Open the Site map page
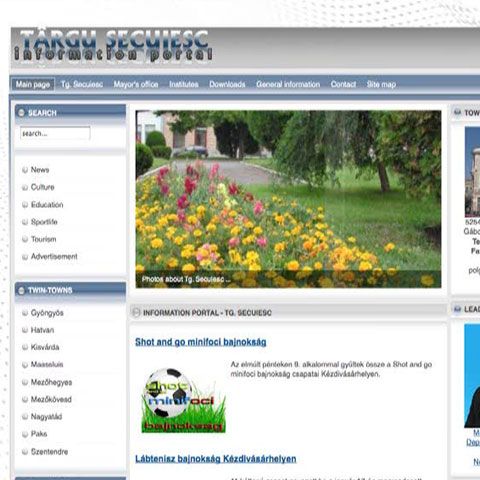This screenshot has width=480, height=480. (x=381, y=84)
